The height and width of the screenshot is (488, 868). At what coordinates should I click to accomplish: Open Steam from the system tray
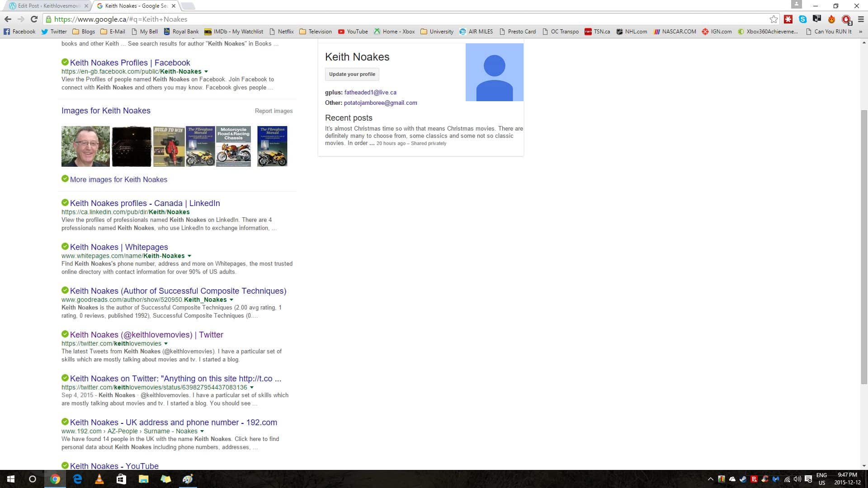(743, 479)
